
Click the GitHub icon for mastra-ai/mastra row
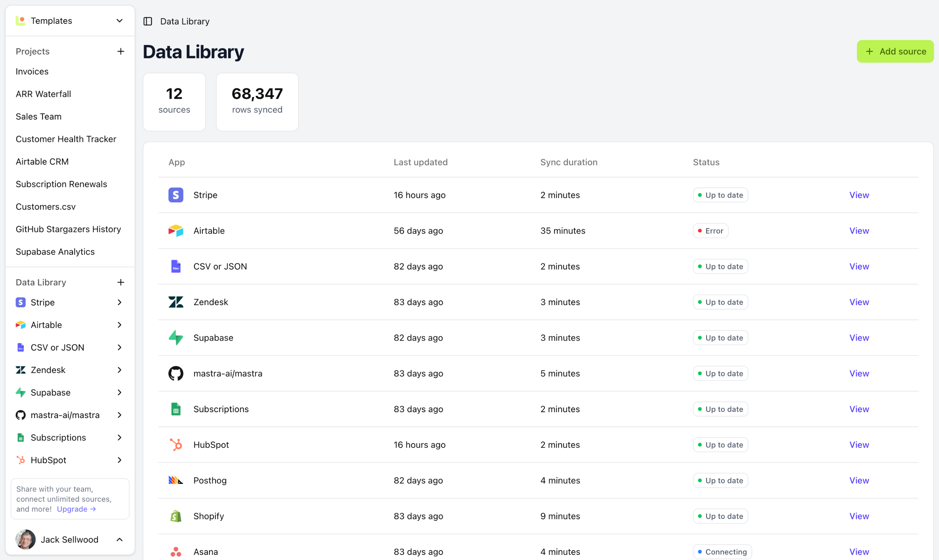pyautogui.click(x=175, y=373)
